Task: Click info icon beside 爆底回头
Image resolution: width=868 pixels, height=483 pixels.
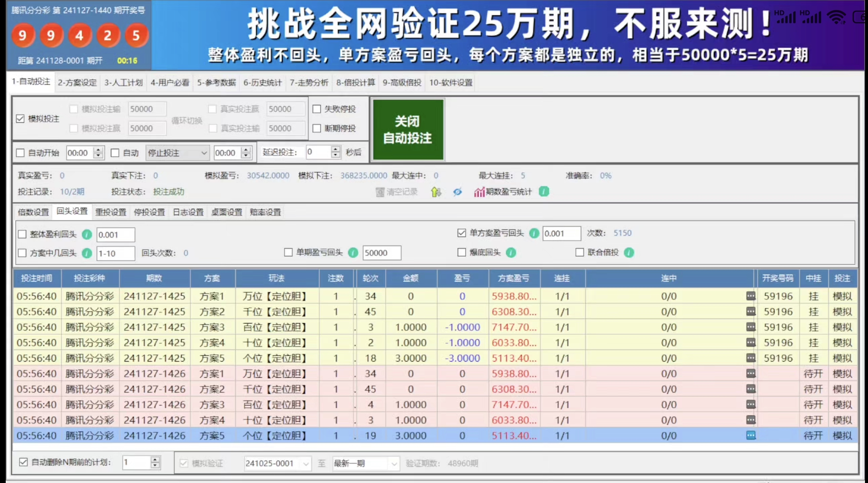Action: pos(511,252)
